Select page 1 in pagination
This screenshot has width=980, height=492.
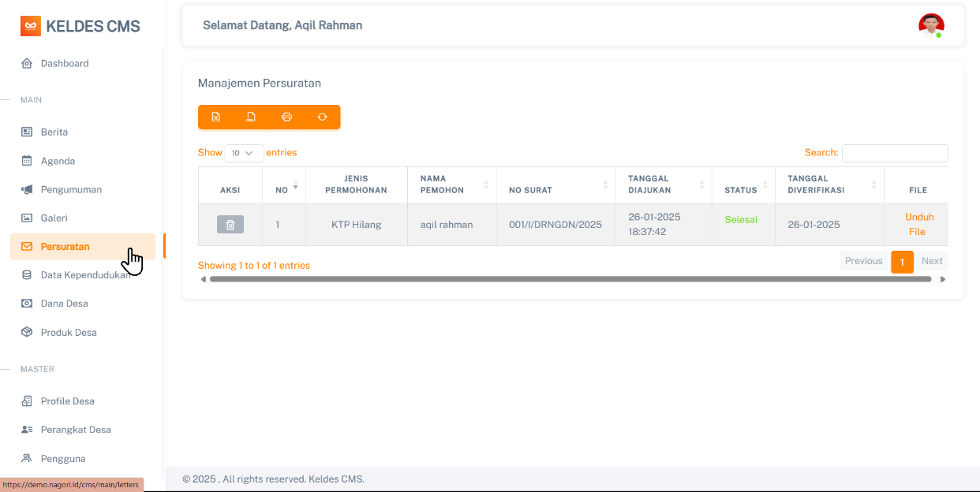pyautogui.click(x=902, y=262)
